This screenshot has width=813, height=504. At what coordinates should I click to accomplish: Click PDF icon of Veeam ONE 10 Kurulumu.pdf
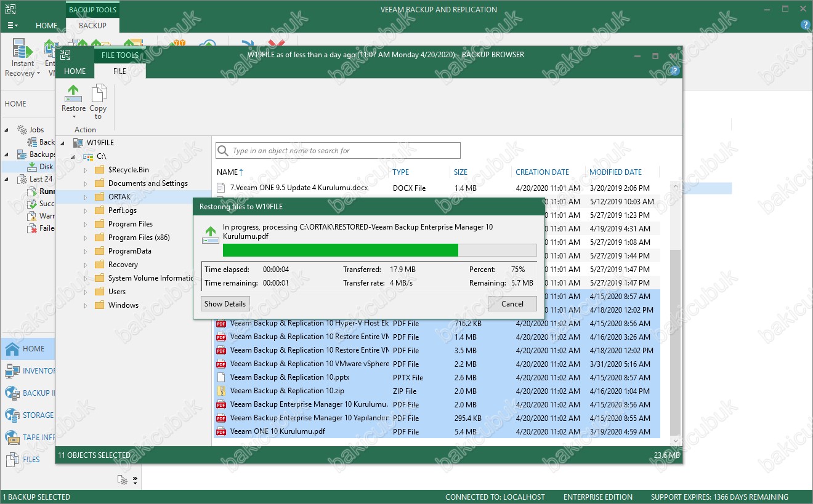221,431
